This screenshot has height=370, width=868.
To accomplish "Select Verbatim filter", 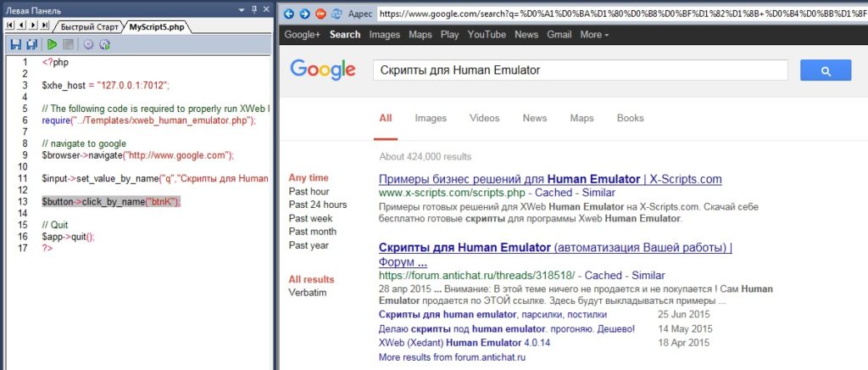I will (x=307, y=293).
